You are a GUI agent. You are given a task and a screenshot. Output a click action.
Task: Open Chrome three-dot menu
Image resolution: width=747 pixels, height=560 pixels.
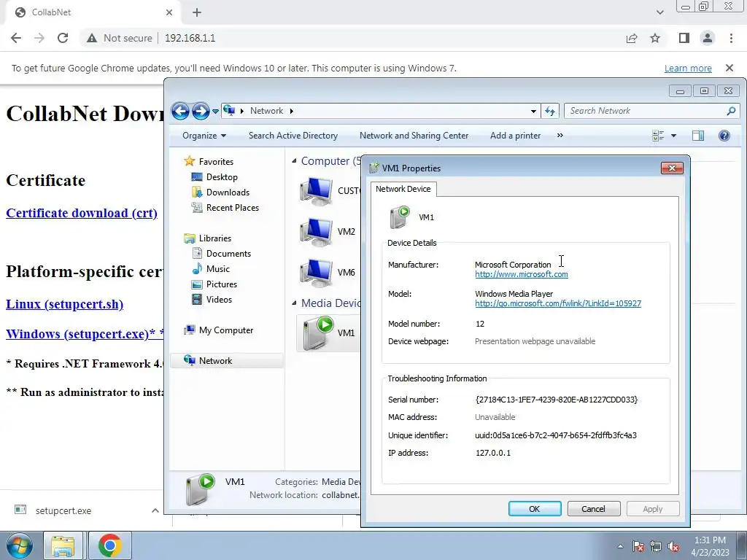(731, 38)
